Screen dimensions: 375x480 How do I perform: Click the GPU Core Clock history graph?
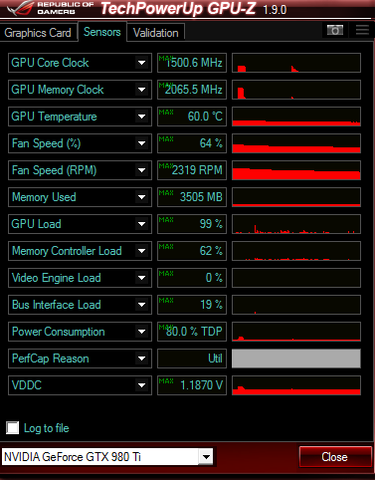(x=296, y=63)
